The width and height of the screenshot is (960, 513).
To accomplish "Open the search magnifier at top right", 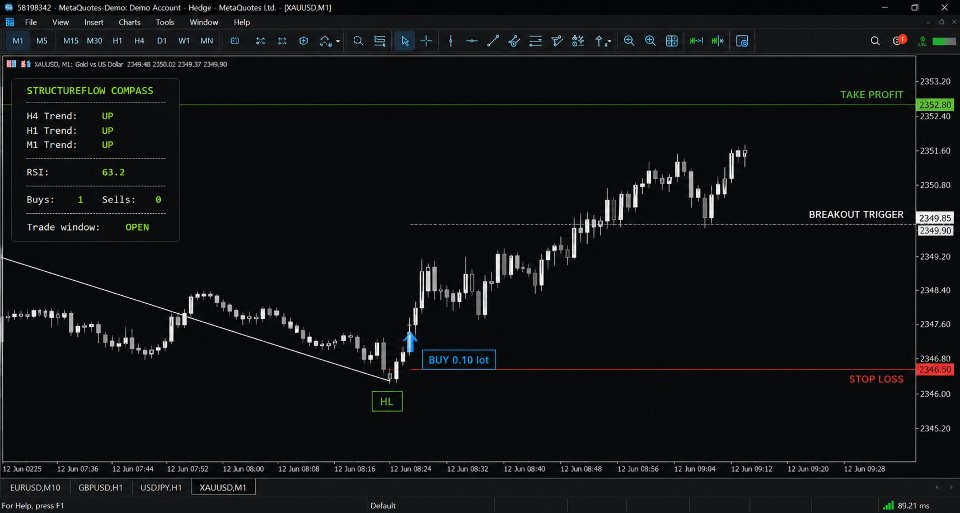I will [875, 41].
